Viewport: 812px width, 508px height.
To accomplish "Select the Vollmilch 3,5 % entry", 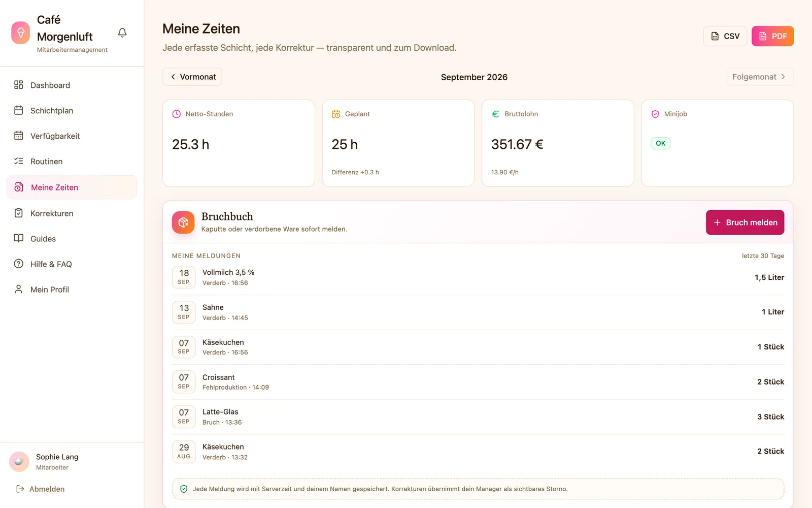I will [478, 277].
